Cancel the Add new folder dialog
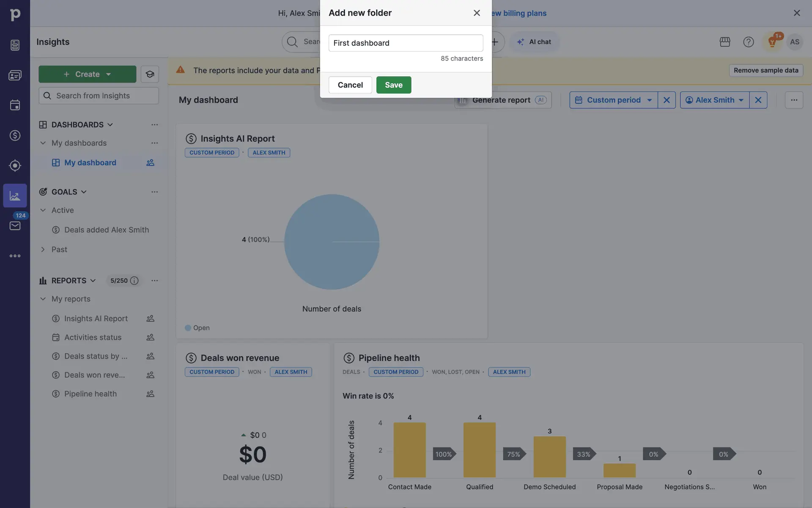Screen dimensions: 812x508 (350, 85)
